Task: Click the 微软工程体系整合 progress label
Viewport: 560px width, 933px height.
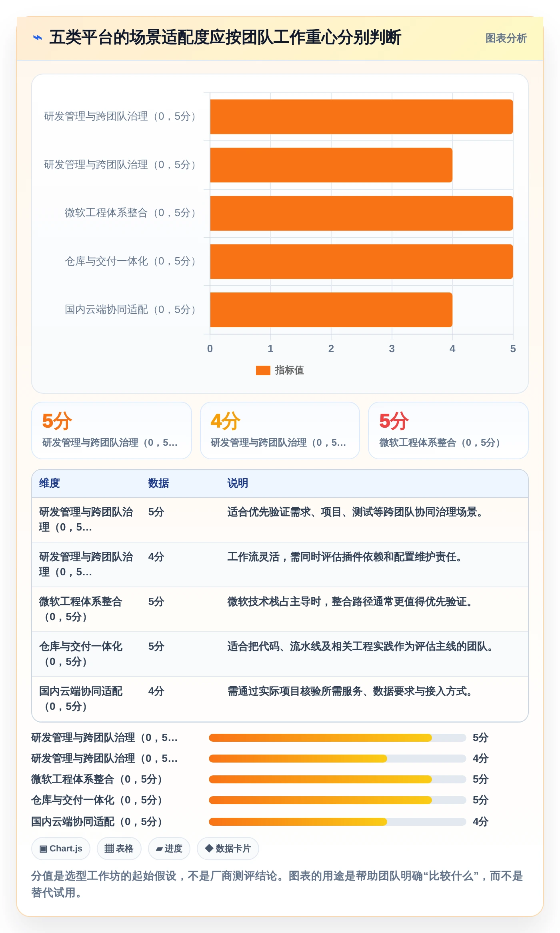Action: coord(97,779)
